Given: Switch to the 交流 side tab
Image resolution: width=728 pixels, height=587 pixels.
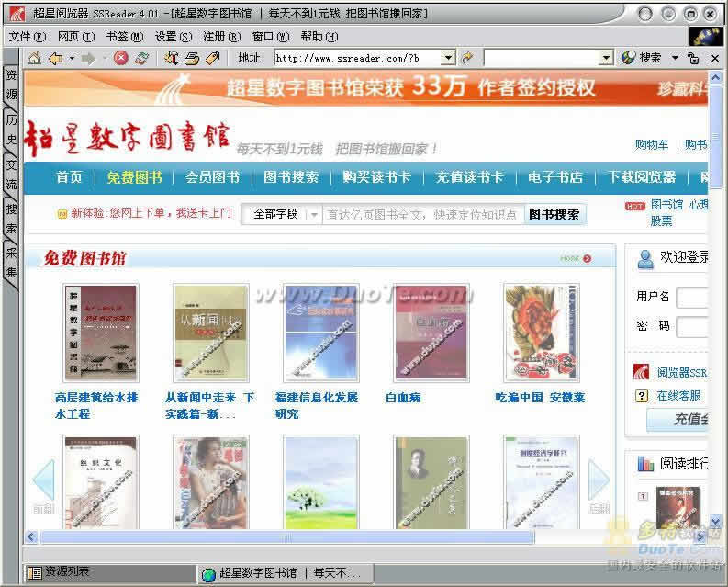Looking at the screenshot, I should (x=11, y=175).
